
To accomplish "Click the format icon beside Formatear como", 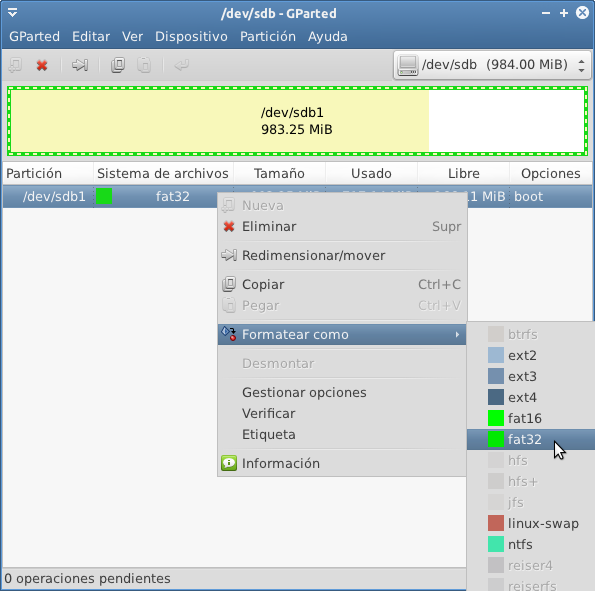I will [229, 333].
